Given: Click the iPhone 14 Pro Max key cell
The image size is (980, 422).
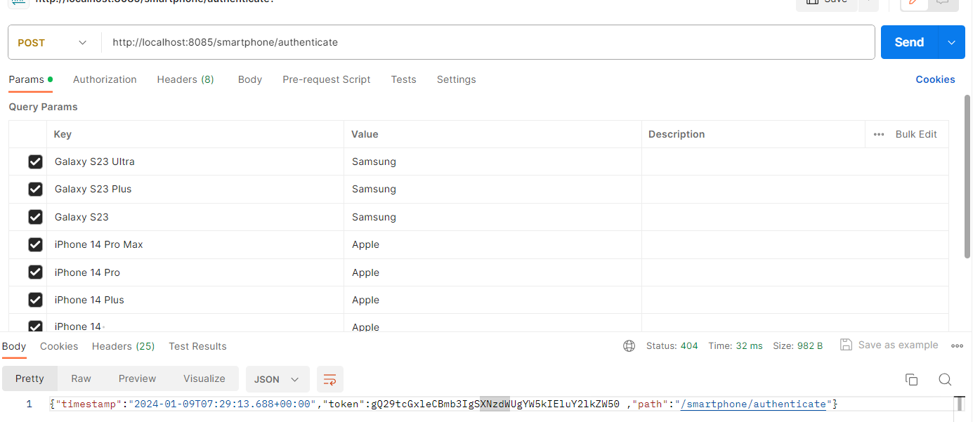Looking at the screenshot, I should coord(195,244).
